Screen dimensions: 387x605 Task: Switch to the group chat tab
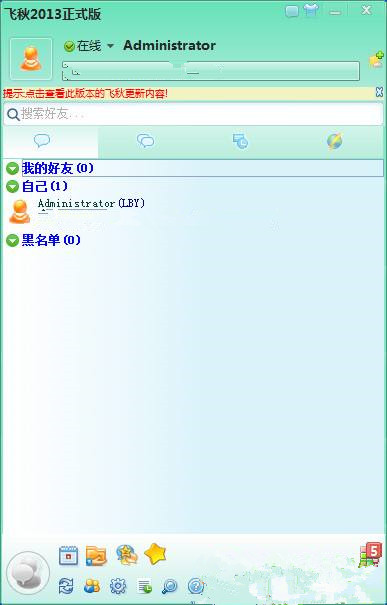pos(145,141)
